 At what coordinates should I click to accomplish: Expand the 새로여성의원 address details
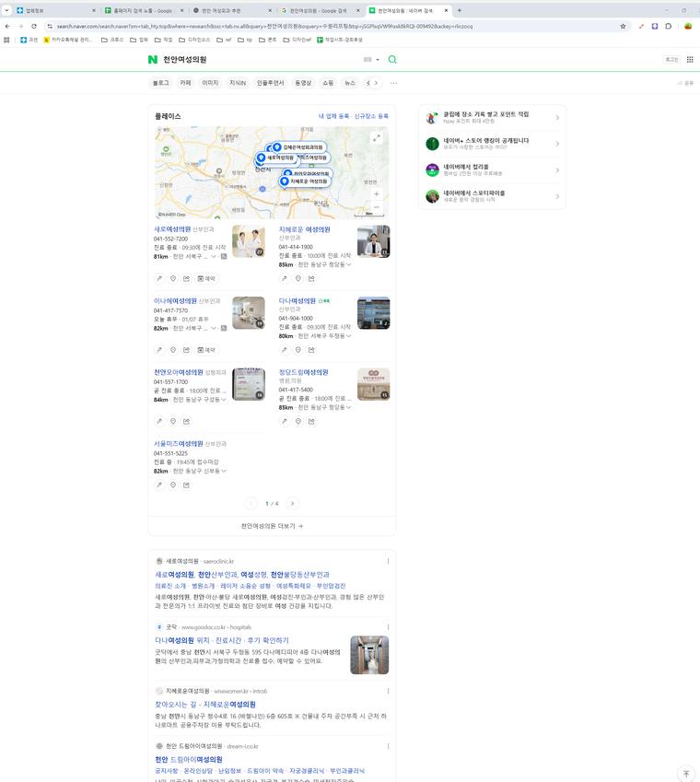coord(214,256)
